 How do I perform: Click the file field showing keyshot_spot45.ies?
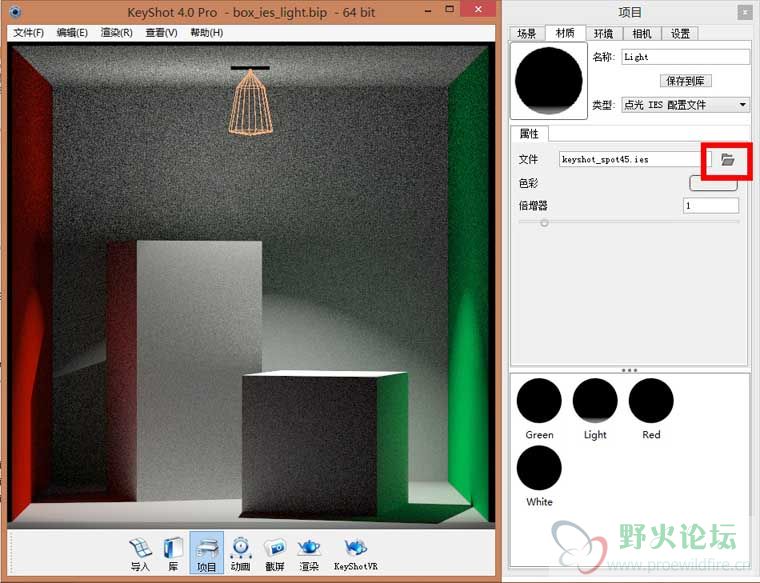pyautogui.click(x=635, y=159)
